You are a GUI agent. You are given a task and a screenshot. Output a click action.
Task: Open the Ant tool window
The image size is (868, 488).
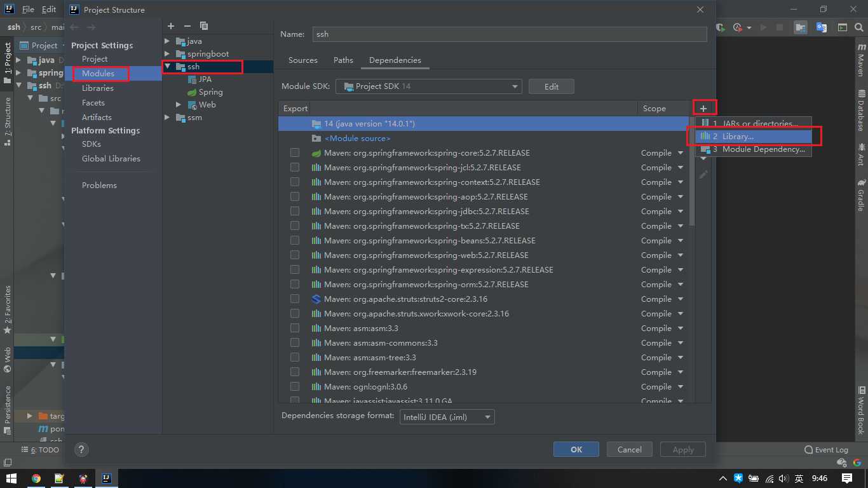(x=861, y=154)
